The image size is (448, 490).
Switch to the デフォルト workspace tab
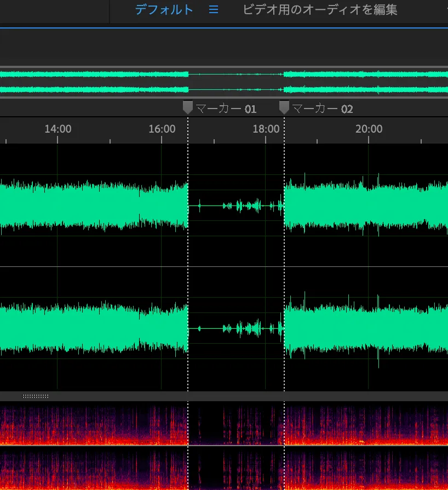[164, 10]
